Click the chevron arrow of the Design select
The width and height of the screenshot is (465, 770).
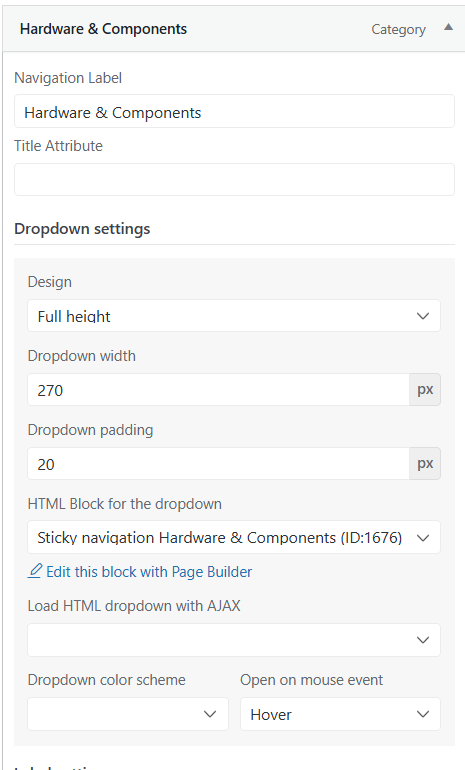pyautogui.click(x=423, y=316)
